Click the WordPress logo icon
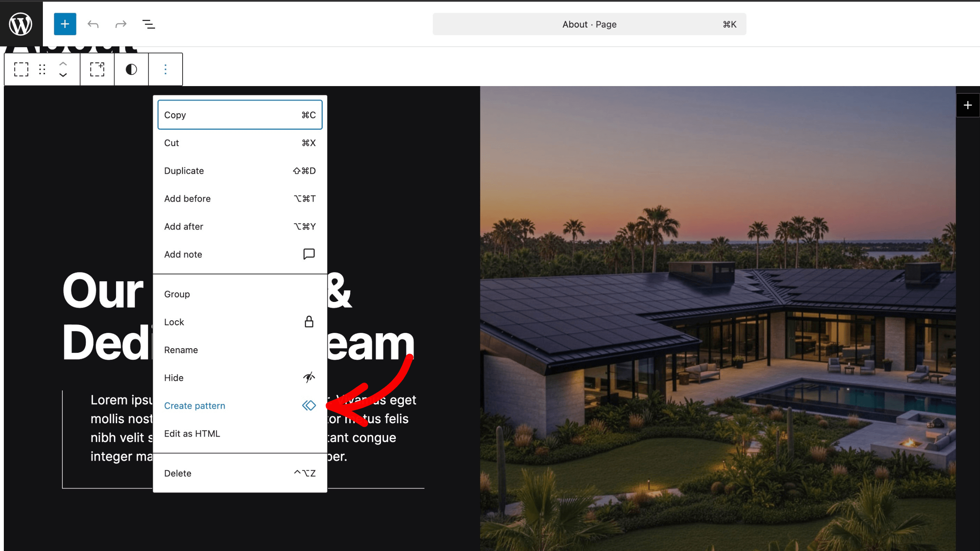The image size is (980, 551). (x=21, y=24)
